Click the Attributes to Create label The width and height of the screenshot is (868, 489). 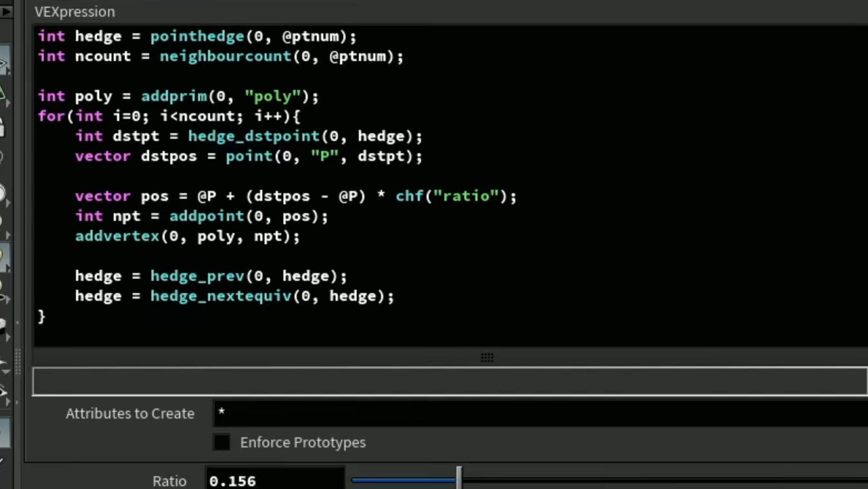click(130, 414)
